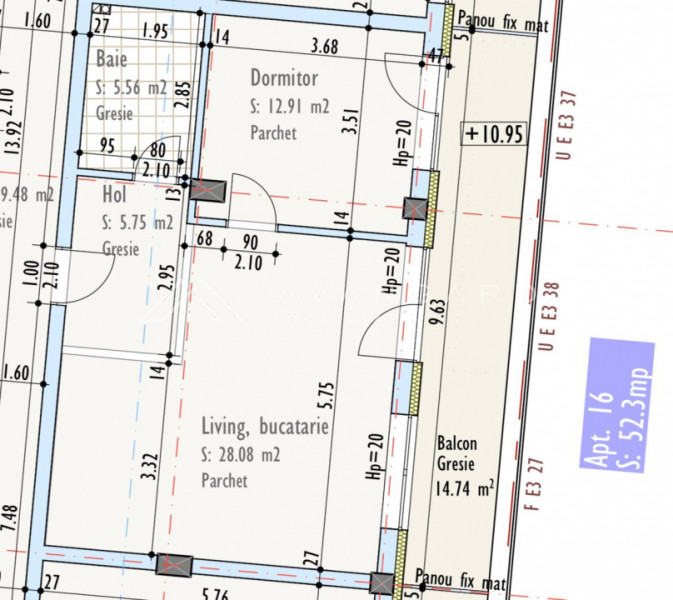Click the top Panou fix mat label
Screen dimensions: 673x600
503,22
